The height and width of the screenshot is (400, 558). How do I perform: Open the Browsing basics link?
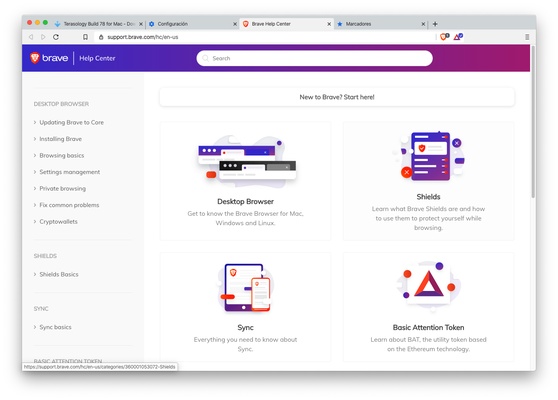62,156
